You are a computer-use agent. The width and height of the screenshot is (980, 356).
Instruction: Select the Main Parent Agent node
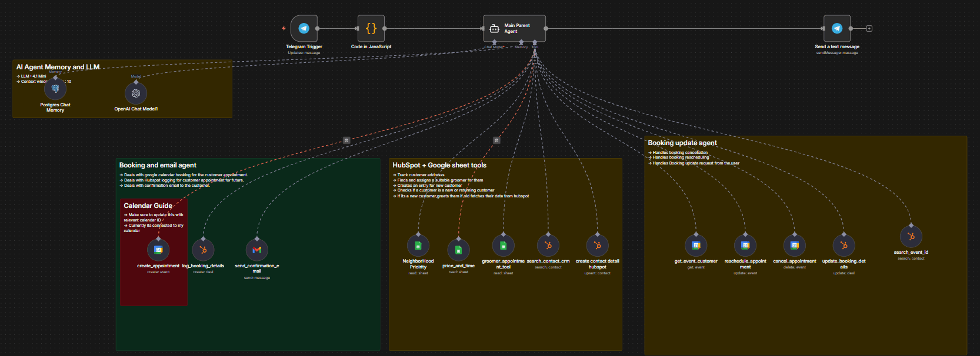tap(514, 28)
